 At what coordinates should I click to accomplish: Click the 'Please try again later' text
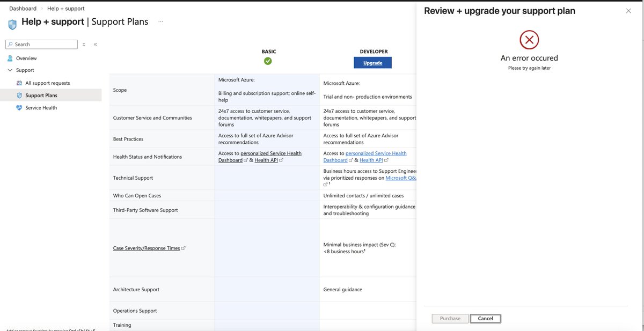tap(529, 68)
